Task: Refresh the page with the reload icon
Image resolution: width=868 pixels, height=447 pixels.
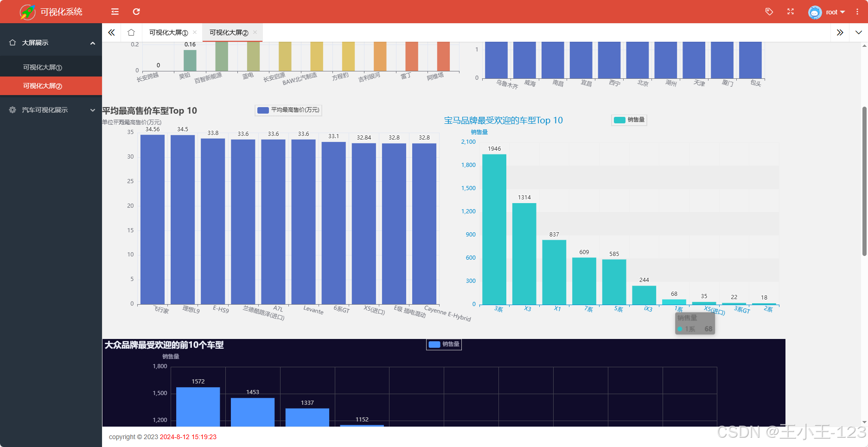Action: click(136, 12)
